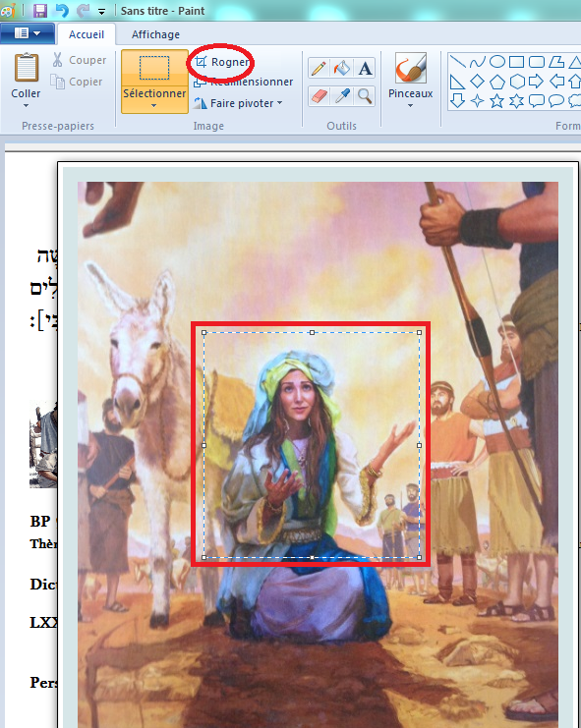Select the rounded rectangular callout shape
Viewport: 581px width, 728px height.
(537, 101)
